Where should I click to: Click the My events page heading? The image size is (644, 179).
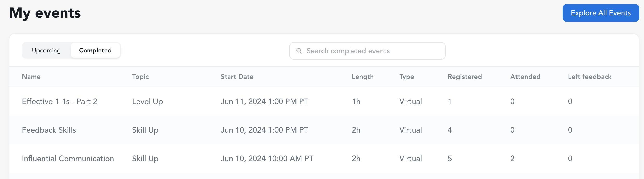pos(45,13)
